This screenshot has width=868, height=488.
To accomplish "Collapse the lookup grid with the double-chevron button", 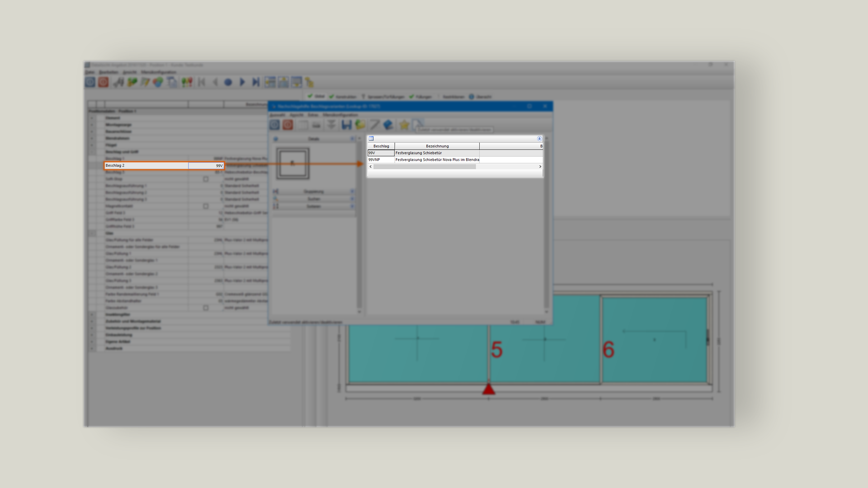I will [x=539, y=139].
